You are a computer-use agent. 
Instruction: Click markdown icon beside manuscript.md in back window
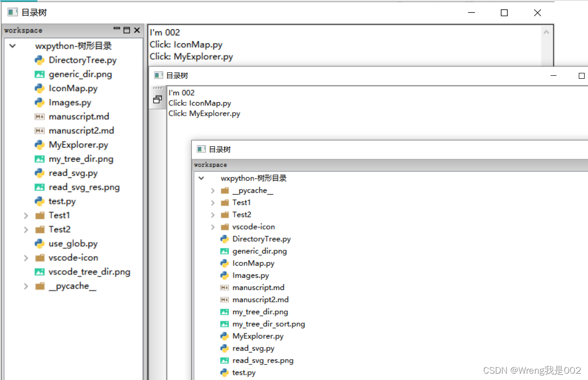(40, 117)
